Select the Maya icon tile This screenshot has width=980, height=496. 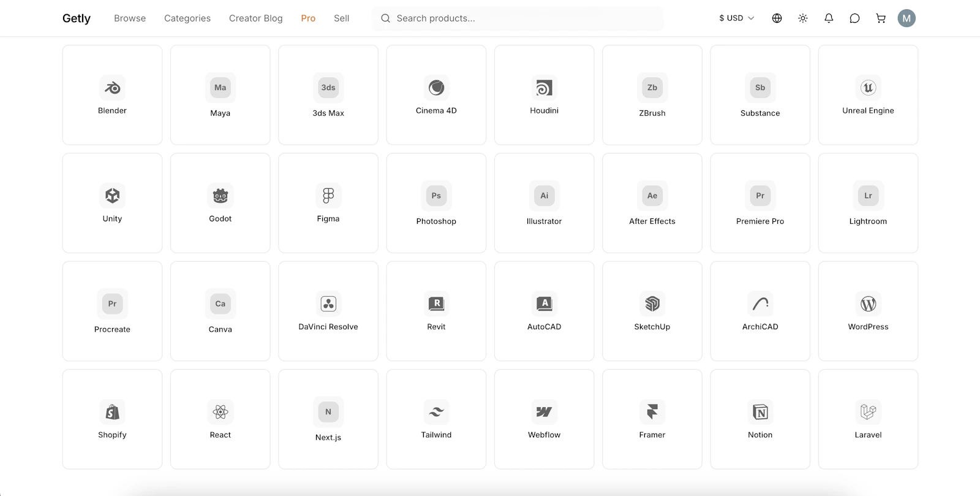[x=221, y=88]
